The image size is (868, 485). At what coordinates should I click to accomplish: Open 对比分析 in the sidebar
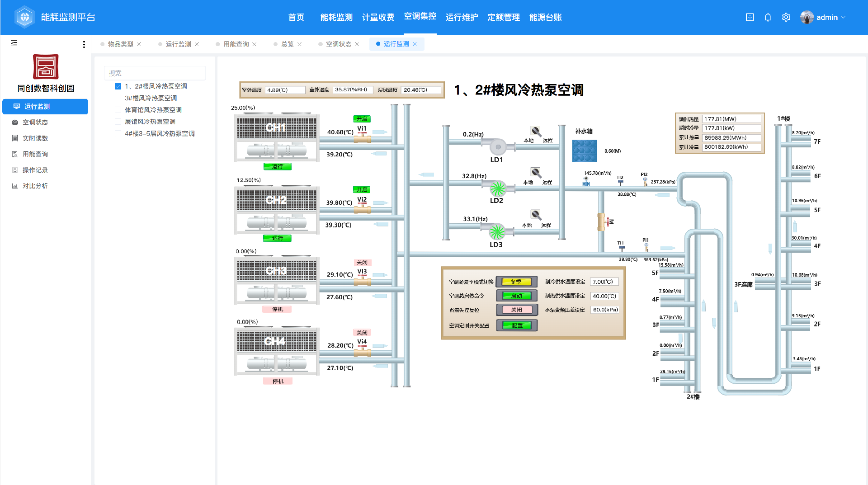[35, 186]
